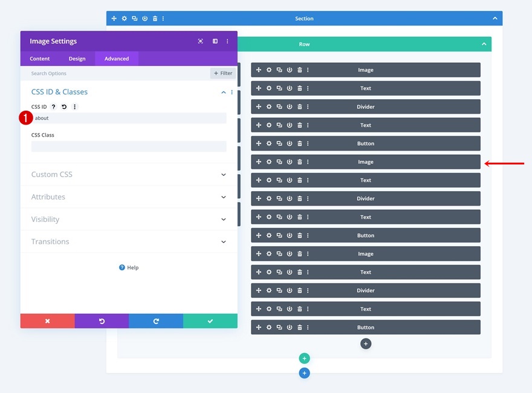Duplicate the third Image module
The image size is (532, 393).
[279, 254]
